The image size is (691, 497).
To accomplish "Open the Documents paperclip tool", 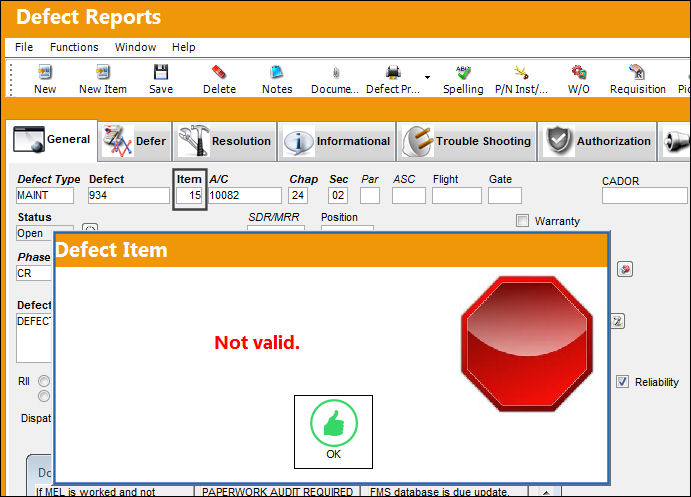I will [335, 79].
